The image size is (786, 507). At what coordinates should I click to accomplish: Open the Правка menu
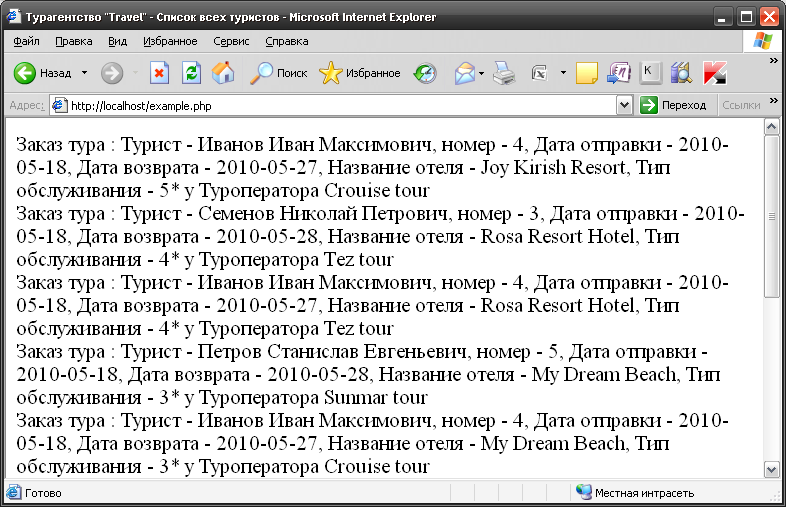[74, 41]
